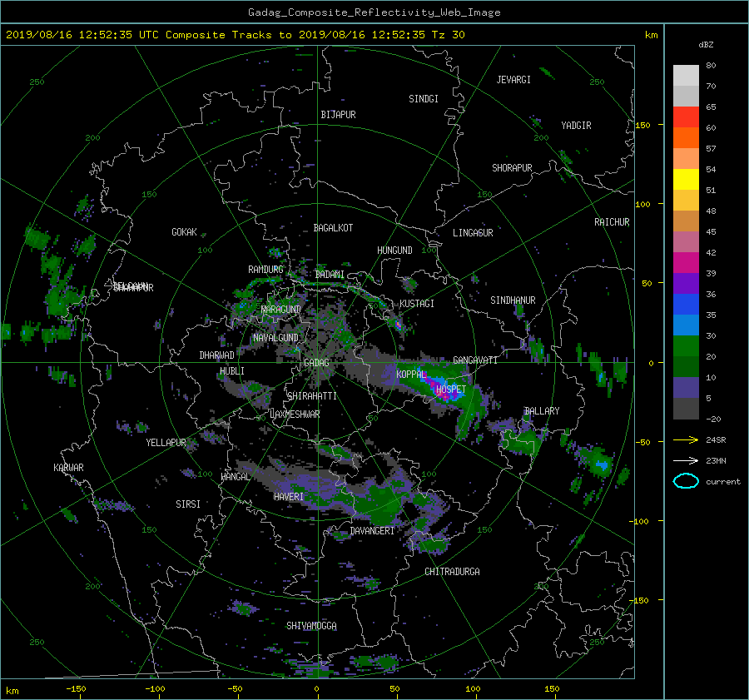This screenshot has width=749, height=700.
Task: Select the SINDHANUR city label
Action: (513, 300)
